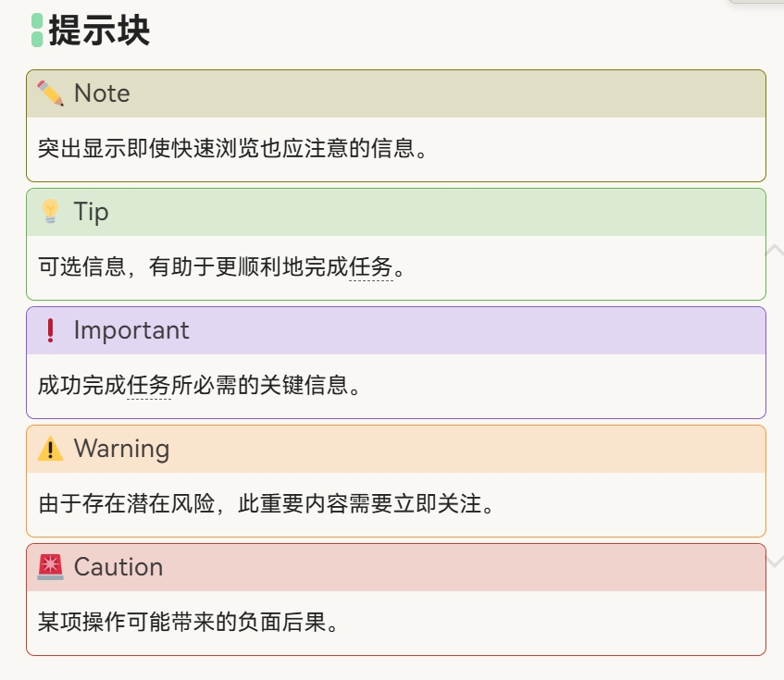Click the red exclamation icon beside Important
Image resolution: width=784 pixels, height=680 pixels.
click(x=50, y=330)
